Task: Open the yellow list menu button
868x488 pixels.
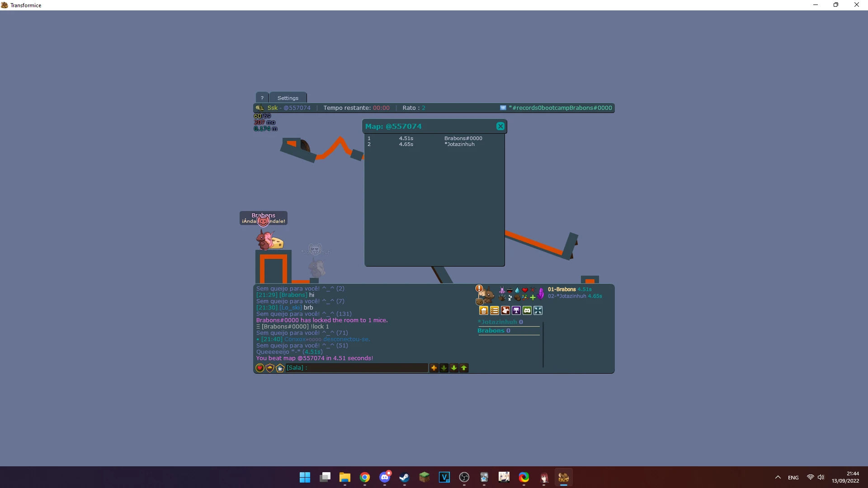Action: coord(495,310)
